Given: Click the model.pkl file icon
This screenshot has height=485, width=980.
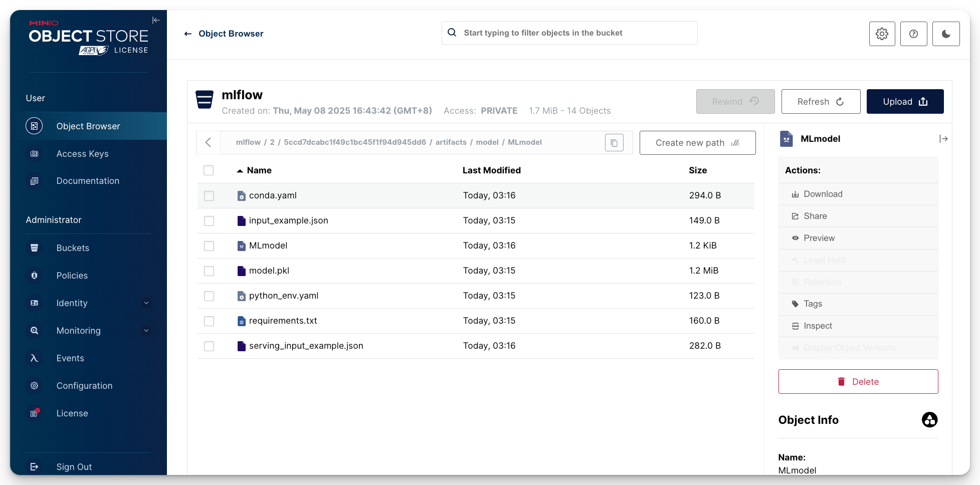Looking at the screenshot, I should (242, 271).
